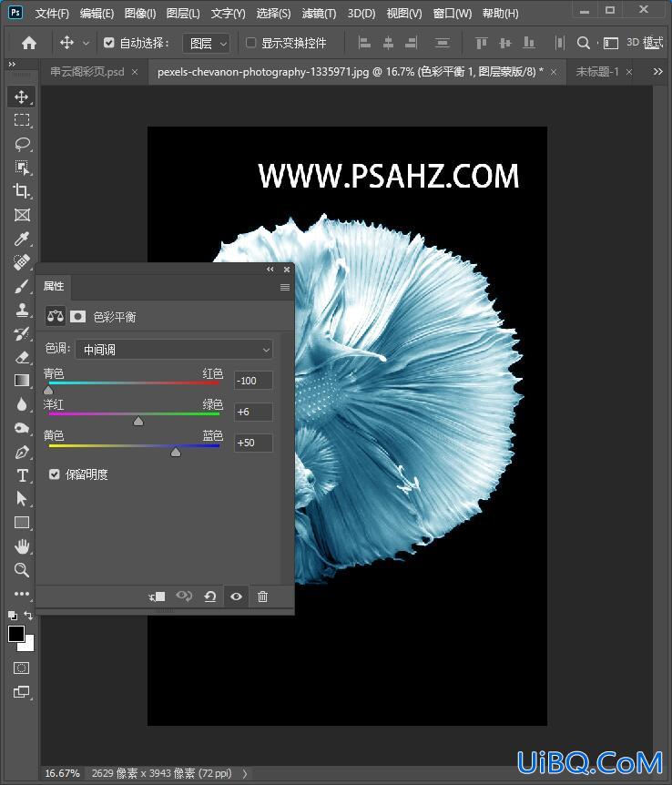Image resolution: width=672 pixels, height=785 pixels.
Task: Collapse the Properties panel double arrows
Action: 270,270
